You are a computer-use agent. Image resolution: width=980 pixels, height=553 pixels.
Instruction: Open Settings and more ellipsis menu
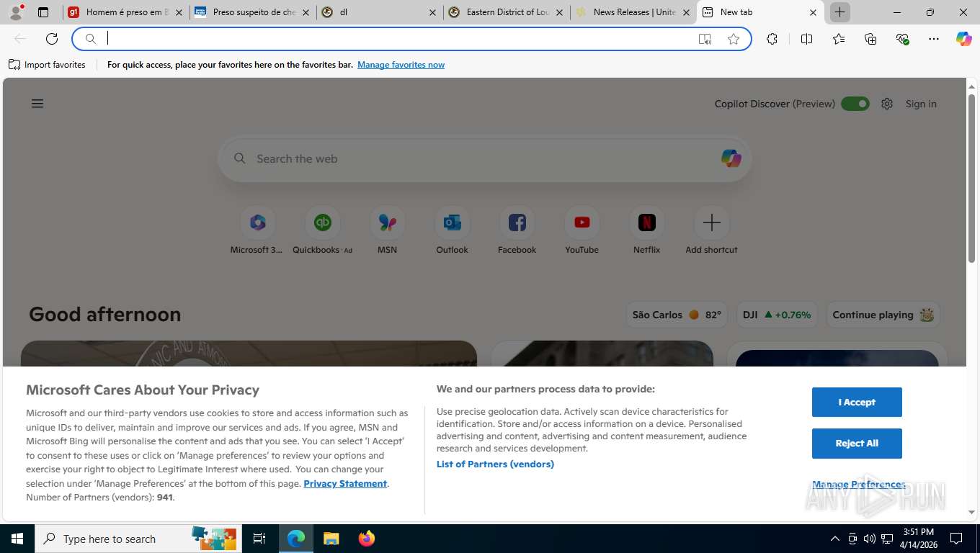934,39
